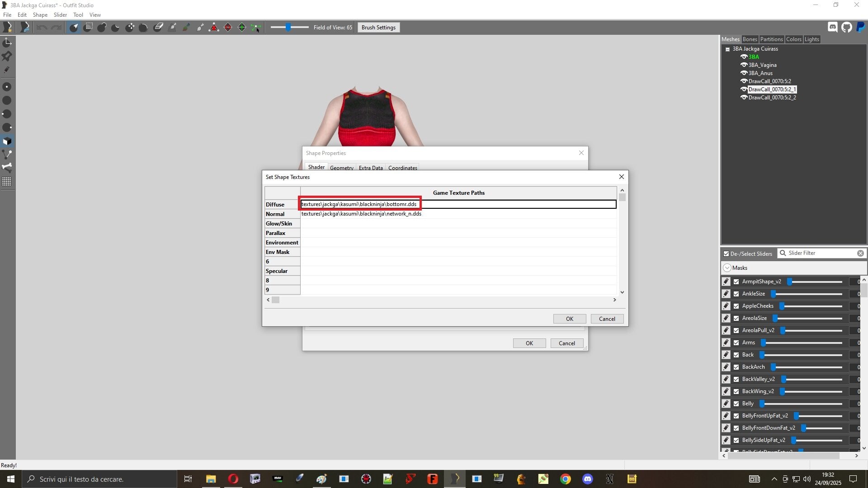This screenshot has height=488, width=868.
Task: Pick the green Split Edge tool
Action: pos(242,28)
